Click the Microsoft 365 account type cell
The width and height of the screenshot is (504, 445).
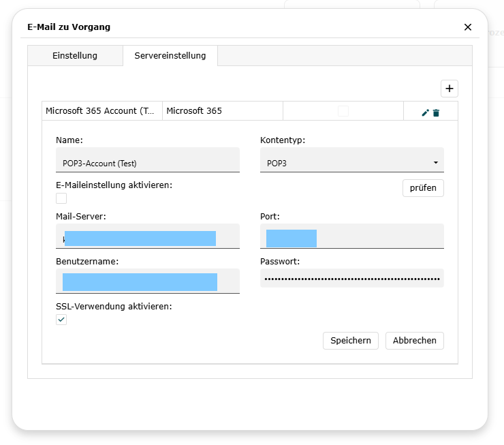[x=222, y=111]
